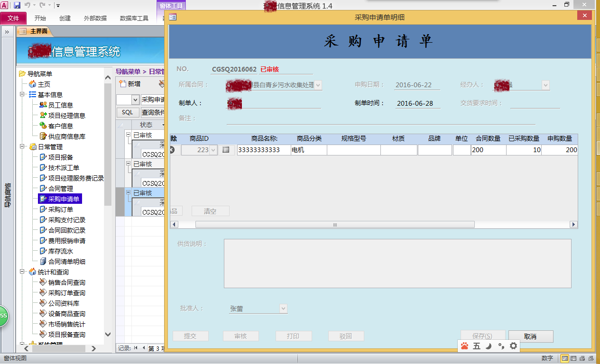Image resolution: width=600 pixels, height=364 pixels.
Task: Open 供应商信息库 database icon
Action: click(43, 136)
